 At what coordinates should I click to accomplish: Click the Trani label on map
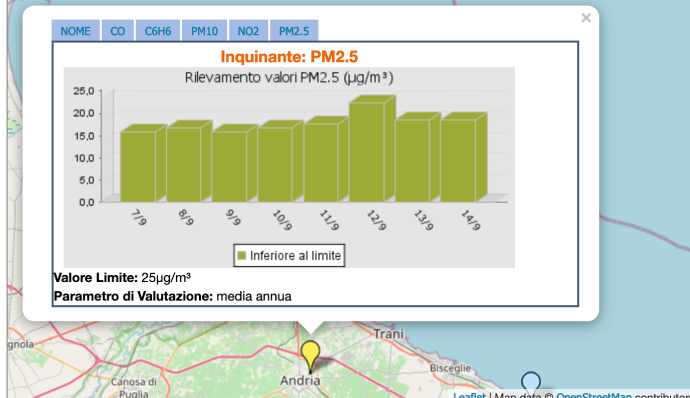point(388,334)
